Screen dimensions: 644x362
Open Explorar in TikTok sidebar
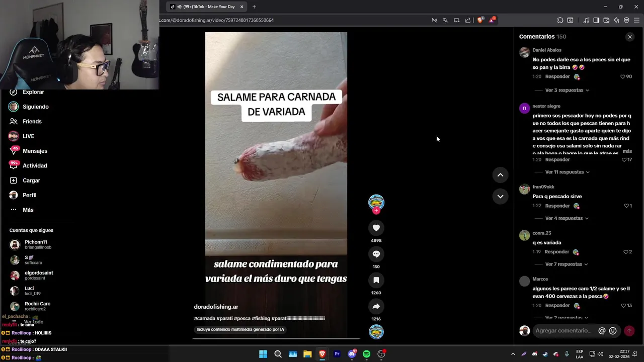pyautogui.click(x=33, y=92)
